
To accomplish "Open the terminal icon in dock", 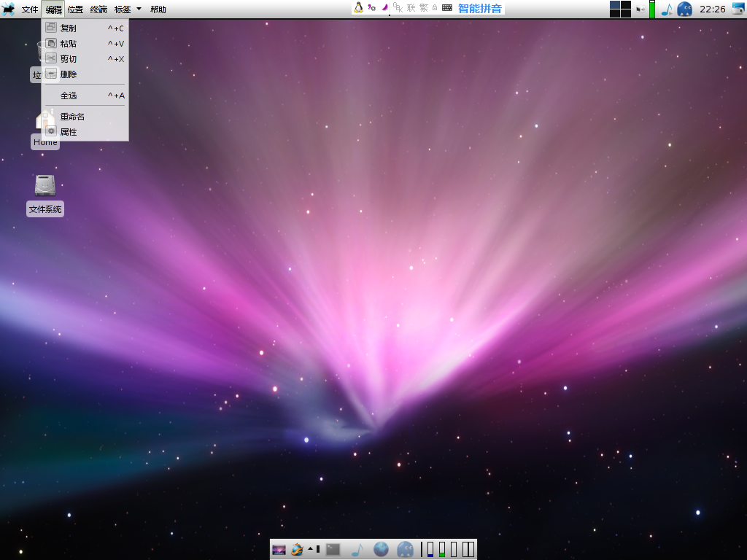I will pyautogui.click(x=333, y=550).
